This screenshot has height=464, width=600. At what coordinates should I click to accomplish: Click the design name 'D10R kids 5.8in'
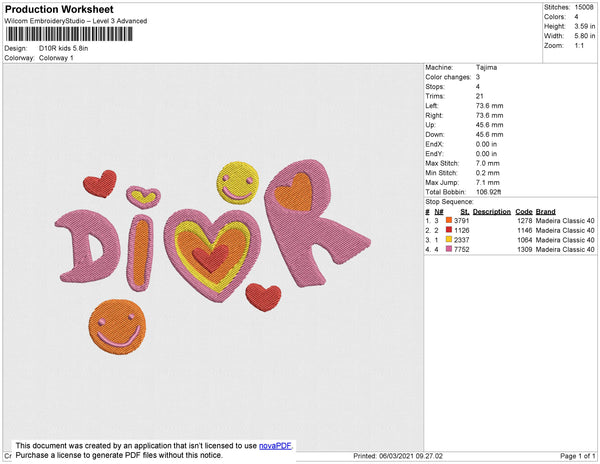tap(64, 49)
